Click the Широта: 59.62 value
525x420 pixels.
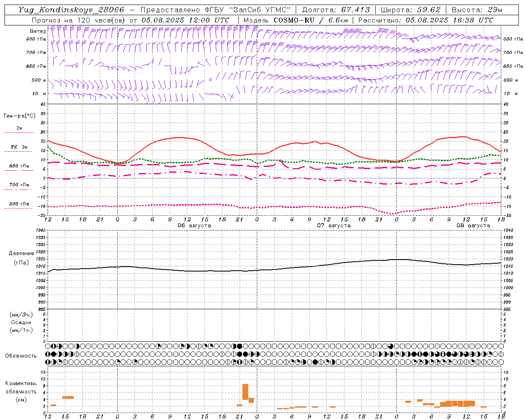tap(411, 10)
